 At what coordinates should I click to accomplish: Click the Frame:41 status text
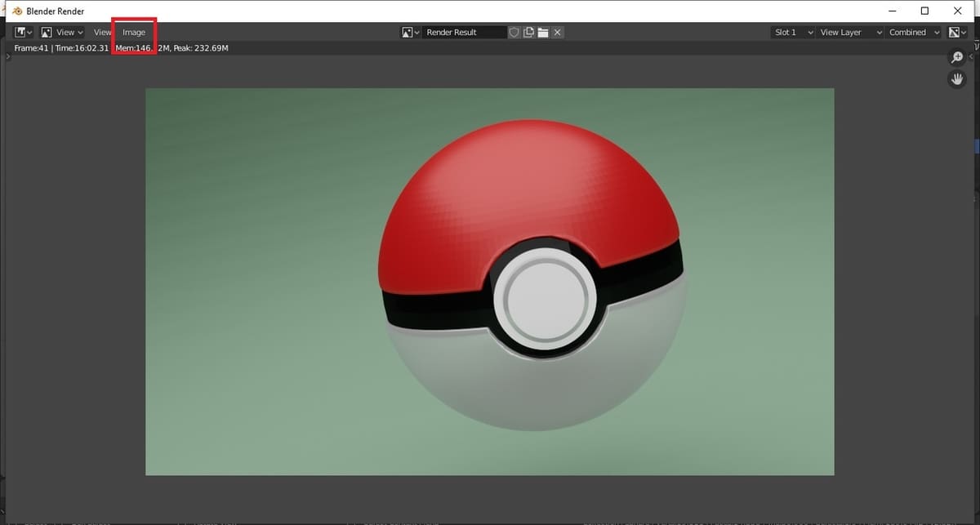[32, 48]
